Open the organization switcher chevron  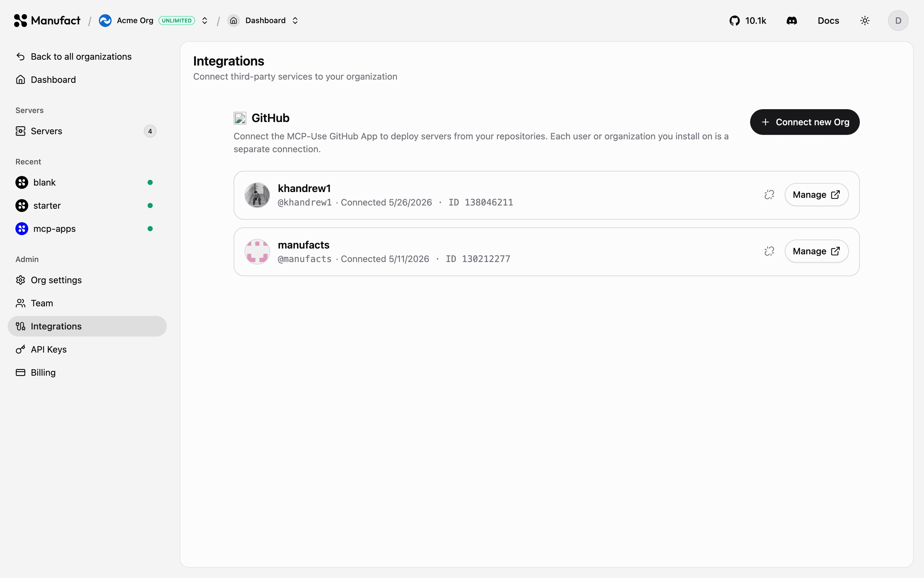[x=205, y=21]
